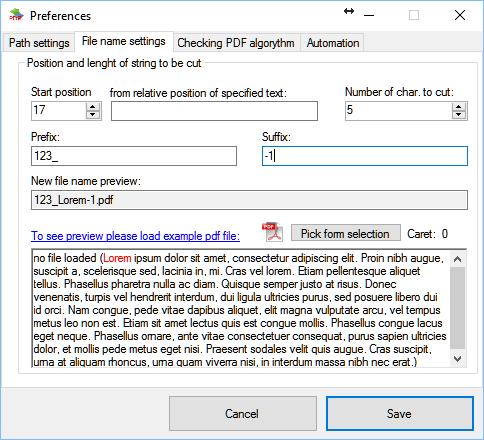Click the relative position specified text field
The height and width of the screenshot is (440, 484).
214,111
